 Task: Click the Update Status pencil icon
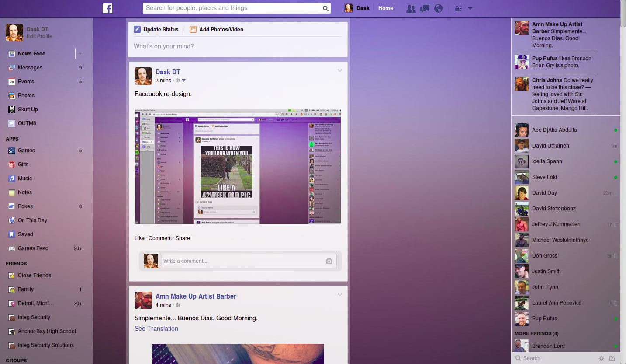137,29
